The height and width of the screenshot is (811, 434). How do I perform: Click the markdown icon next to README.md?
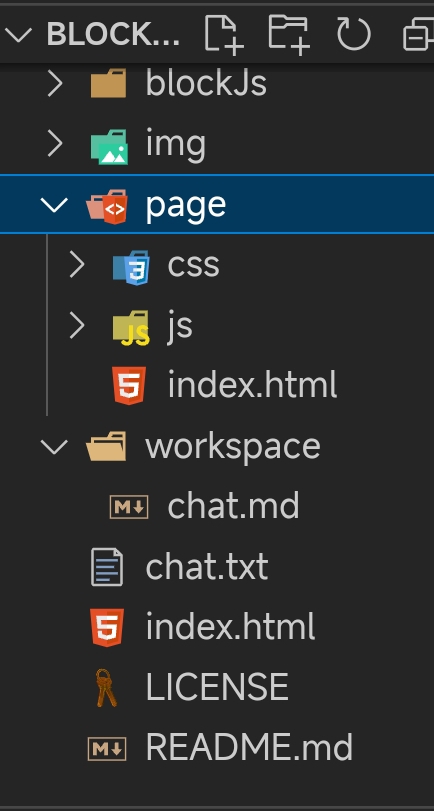tap(107, 748)
